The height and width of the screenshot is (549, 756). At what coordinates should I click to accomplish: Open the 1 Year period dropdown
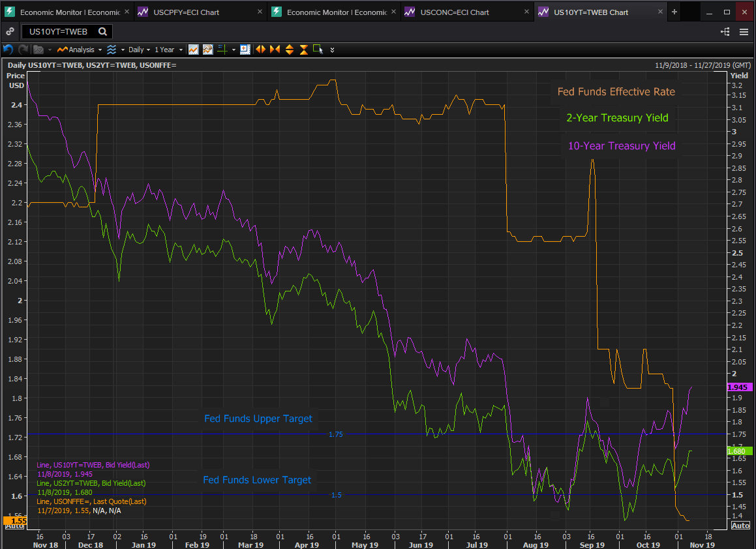pyautogui.click(x=168, y=50)
